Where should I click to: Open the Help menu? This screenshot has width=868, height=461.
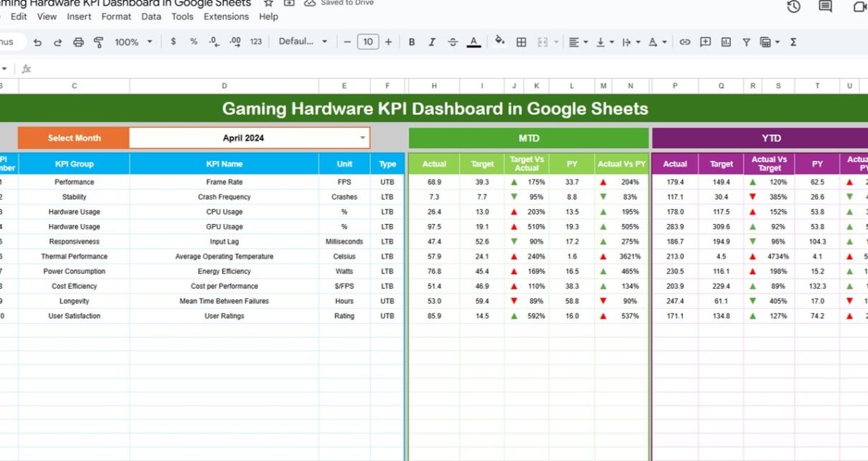click(268, 17)
